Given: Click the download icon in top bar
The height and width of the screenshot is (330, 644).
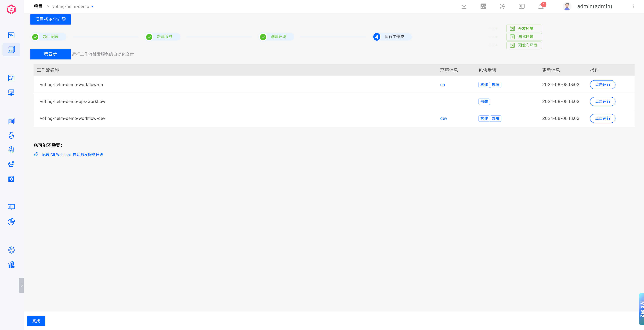Looking at the screenshot, I should coord(464,7).
